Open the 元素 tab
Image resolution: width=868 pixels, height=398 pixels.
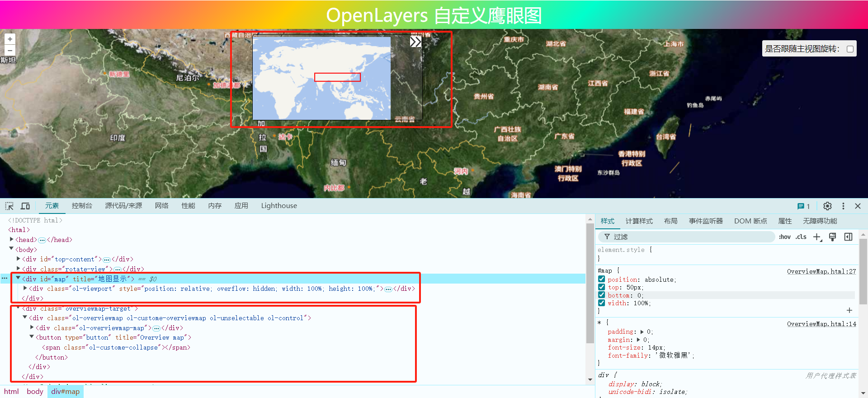pyautogui.click(x=52, y=206)
